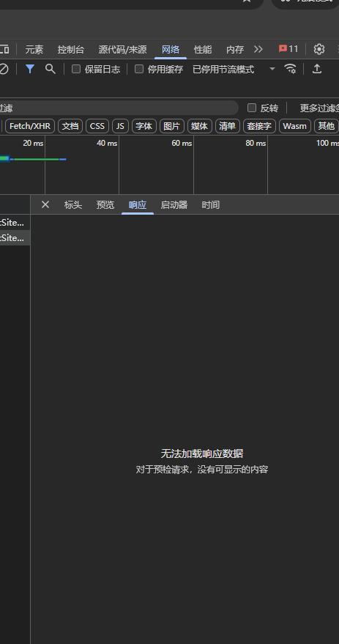Open the 源代码/来源 tab

click(x=122, y=50)
